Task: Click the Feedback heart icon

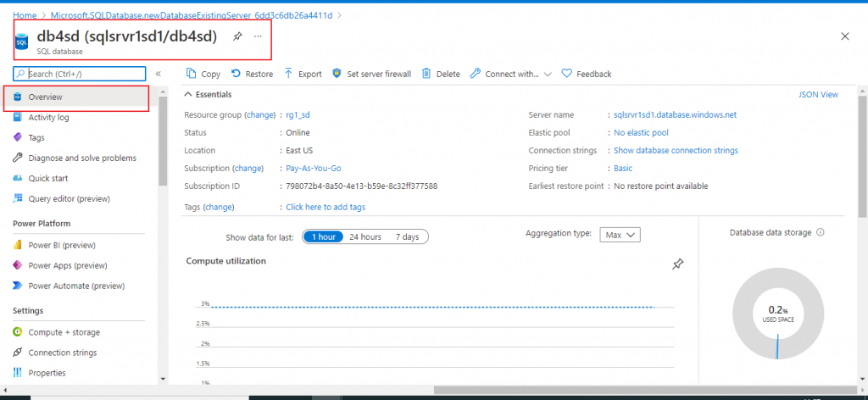Action: pyautogui.click(x=566, y=74)
